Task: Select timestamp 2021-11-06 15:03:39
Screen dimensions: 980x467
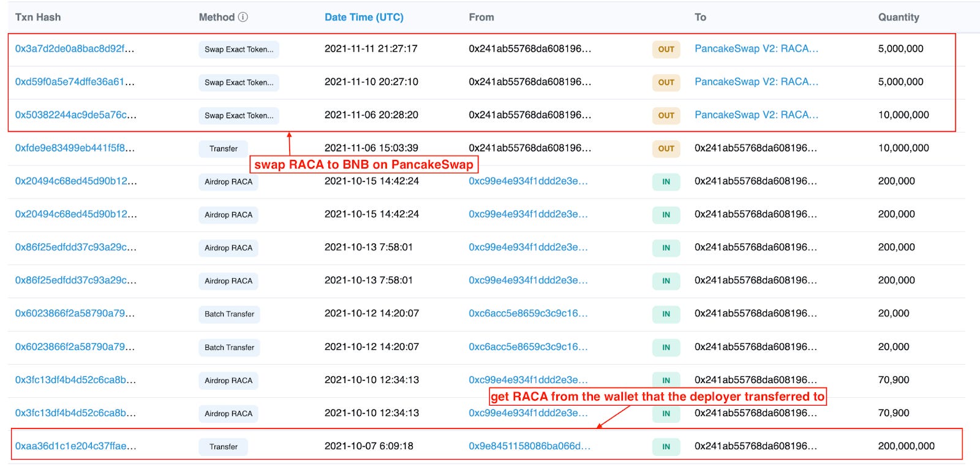Action: click(x=371, y=148)
